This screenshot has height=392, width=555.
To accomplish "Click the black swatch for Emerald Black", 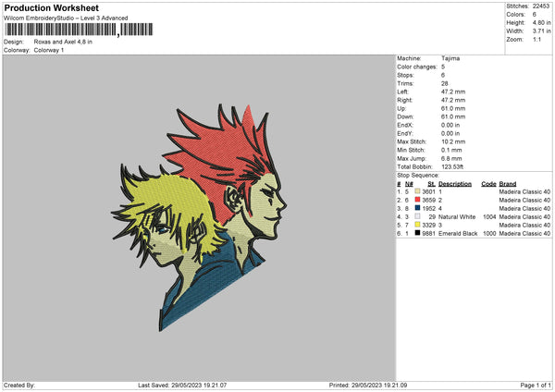I will [x=417, y=233].
